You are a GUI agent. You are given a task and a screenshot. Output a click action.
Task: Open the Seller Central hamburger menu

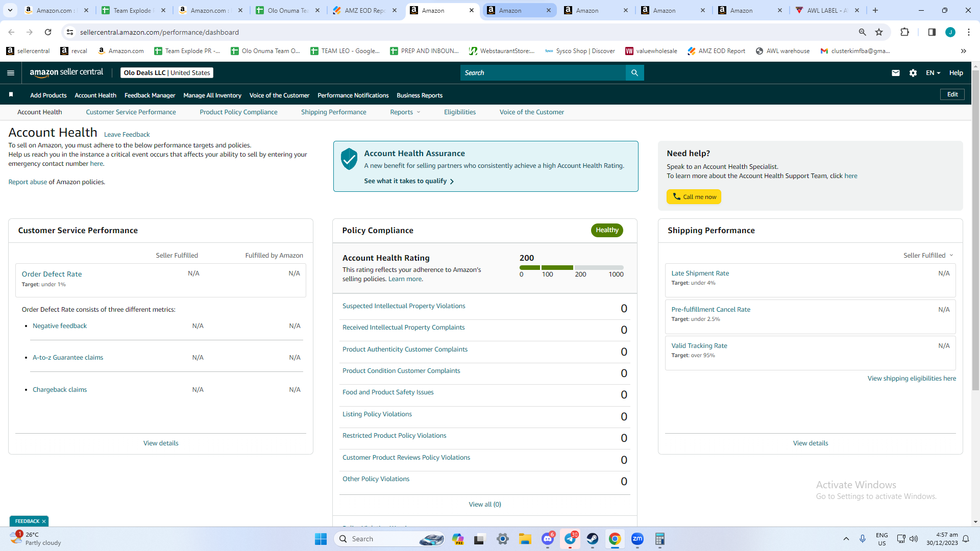click(x=11, y=73)
